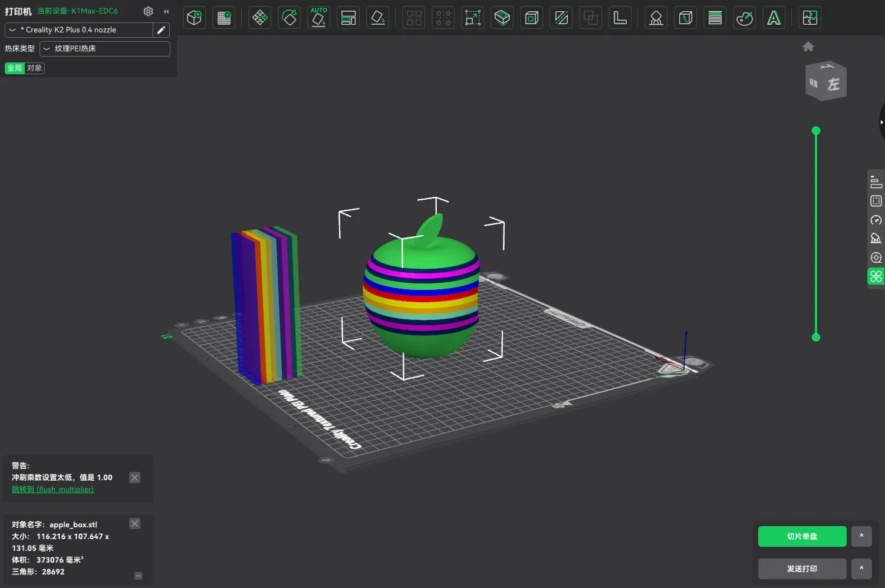Image resolution: width=885 pixels, height=588 pixels.
Task: Click the dotted square icon in right sidebar
Action: [876, 201]
